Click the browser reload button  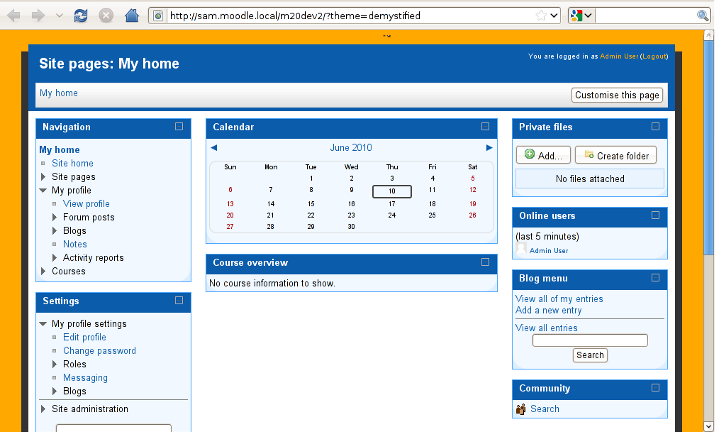pyautogui.click(x=80, y=15)
